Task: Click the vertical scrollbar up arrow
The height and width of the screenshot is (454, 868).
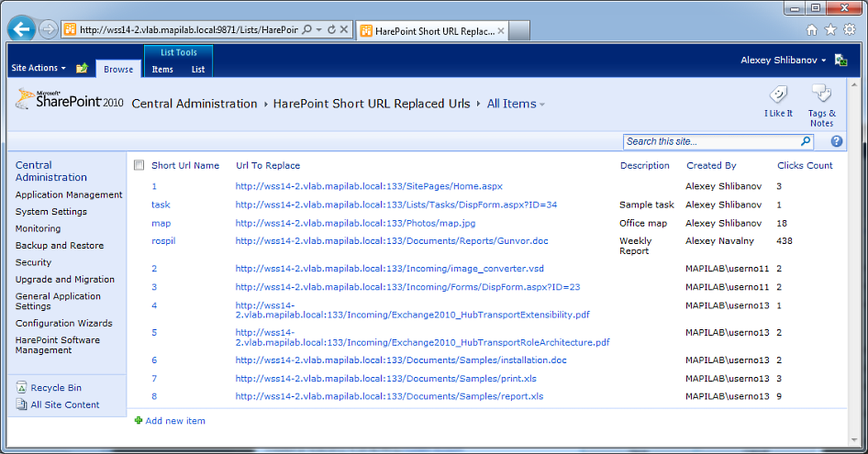Action: coord(854,85)
